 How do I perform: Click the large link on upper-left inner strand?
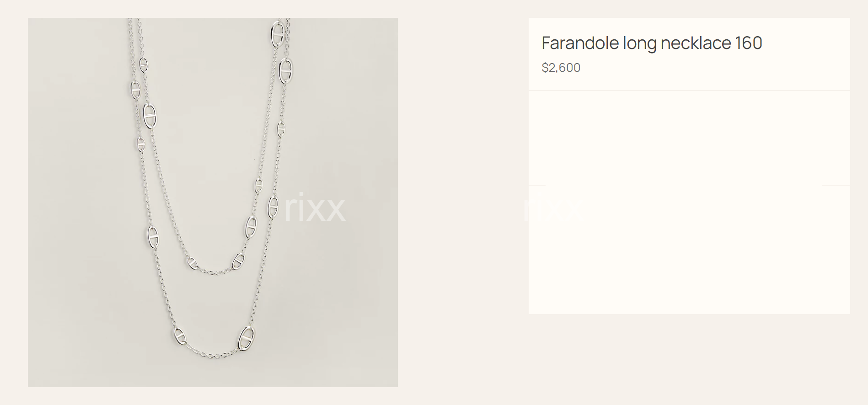coord(150,116)
